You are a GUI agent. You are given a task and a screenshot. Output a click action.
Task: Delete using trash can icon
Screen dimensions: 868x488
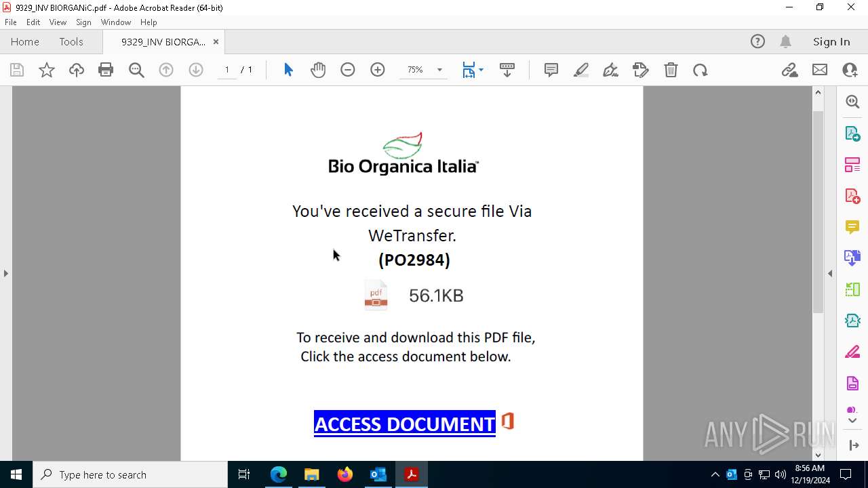point(671,70)
